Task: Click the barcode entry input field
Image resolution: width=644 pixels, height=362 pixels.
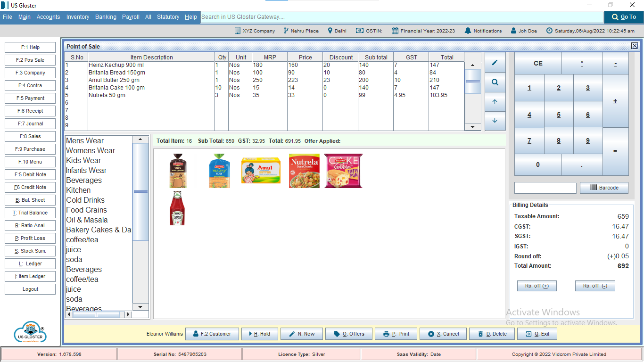Action: click(x=545, y=188)
